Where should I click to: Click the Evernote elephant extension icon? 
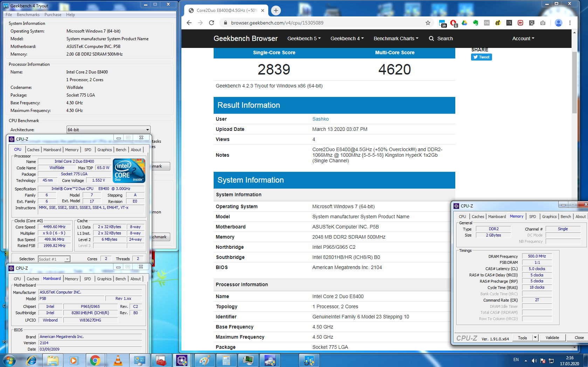tap(476, 23)
